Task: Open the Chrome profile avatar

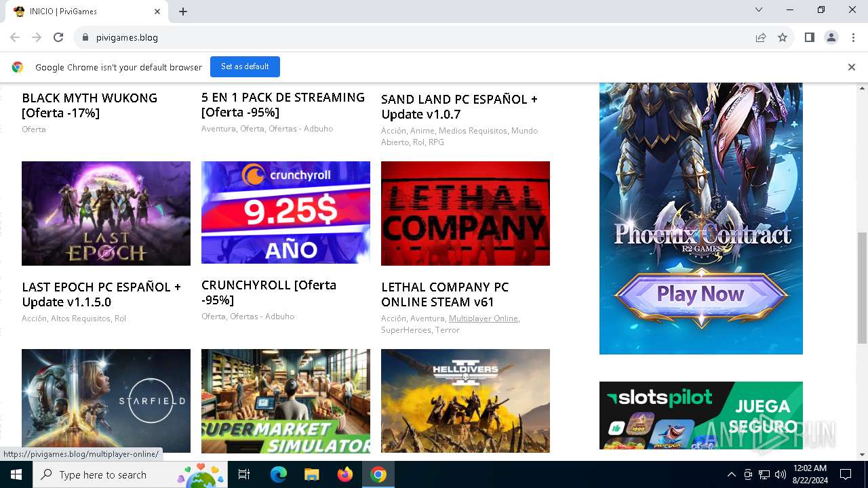Action: click(831, 37)
